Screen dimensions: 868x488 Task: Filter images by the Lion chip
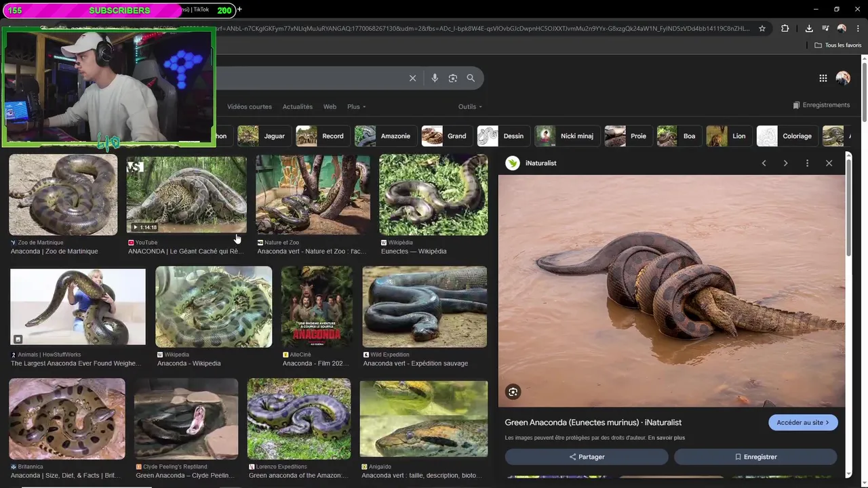click(730, 136)
